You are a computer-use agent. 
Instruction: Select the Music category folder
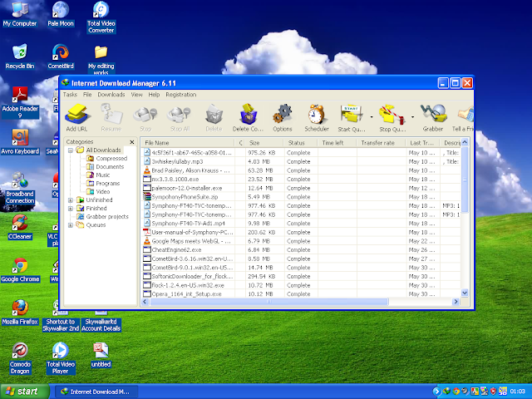point(102,175)
